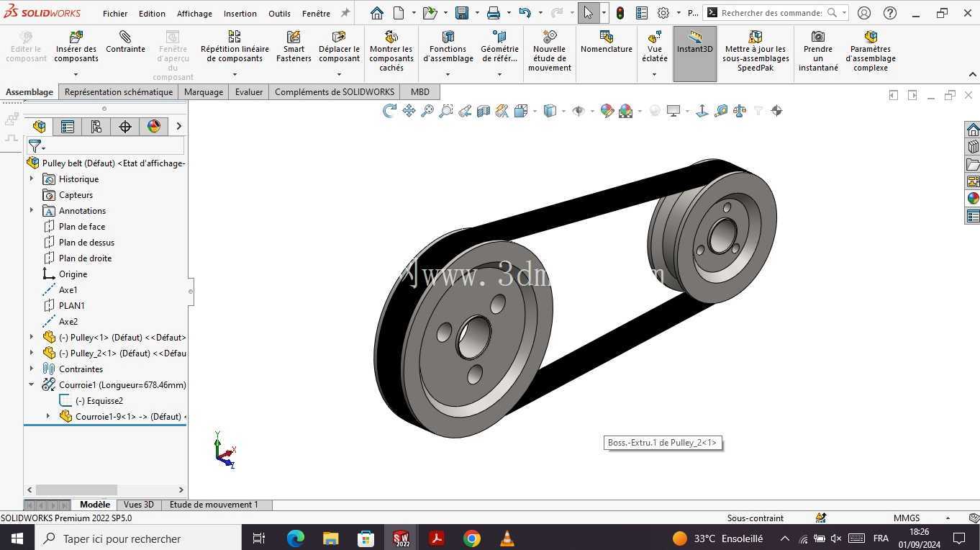This screenshot has height=550, width=980.
Task: Select Plan de face in tree
Action: click(x=82, y=226)
